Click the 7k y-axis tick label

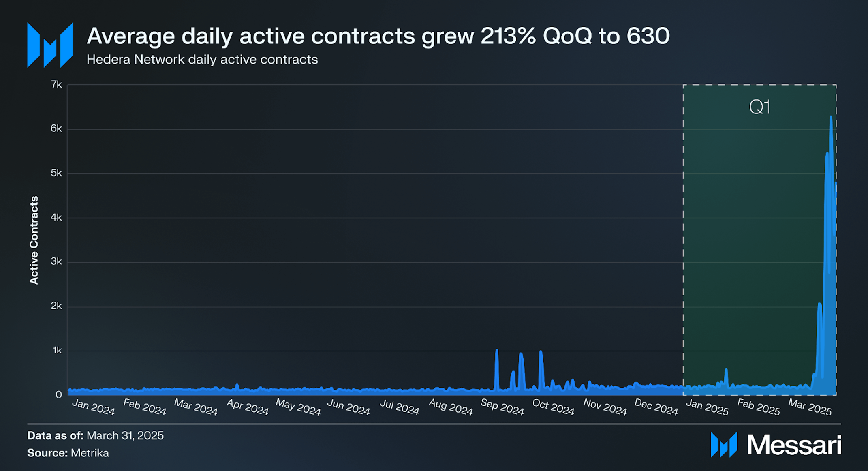56,84
